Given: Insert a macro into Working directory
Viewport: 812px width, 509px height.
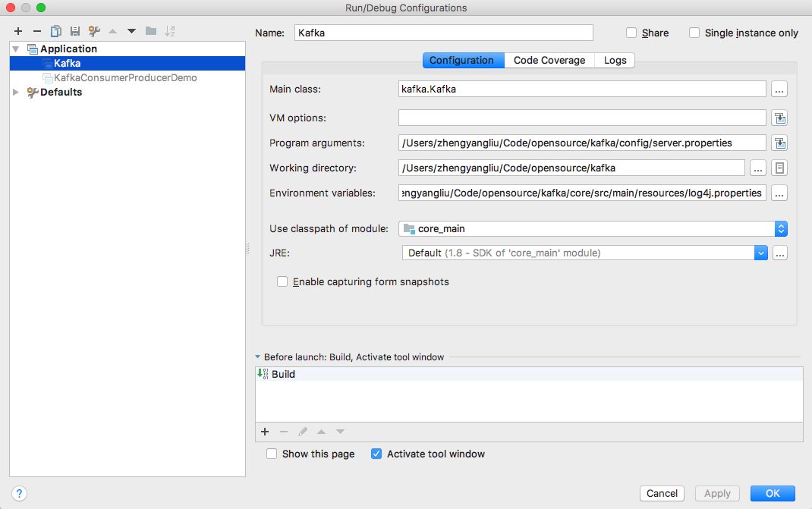Looking at the screenshot, I should pyautogui.click(x=779, y=168).
